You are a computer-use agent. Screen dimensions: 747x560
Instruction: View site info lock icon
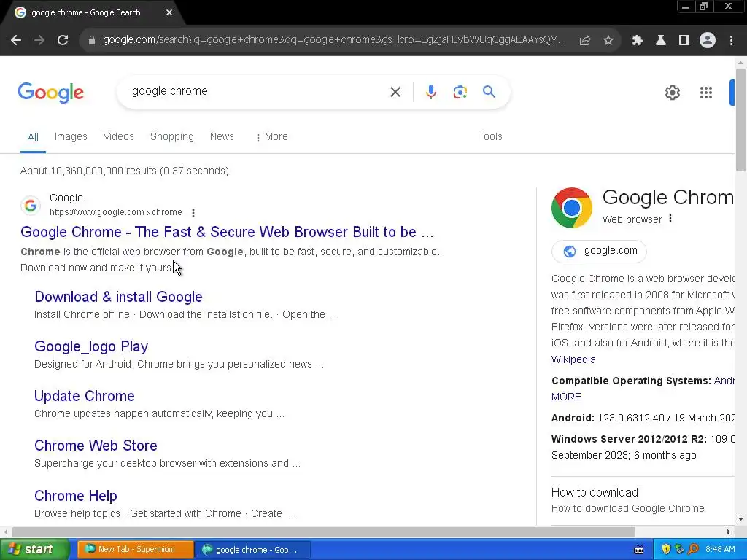click(91, 41)
